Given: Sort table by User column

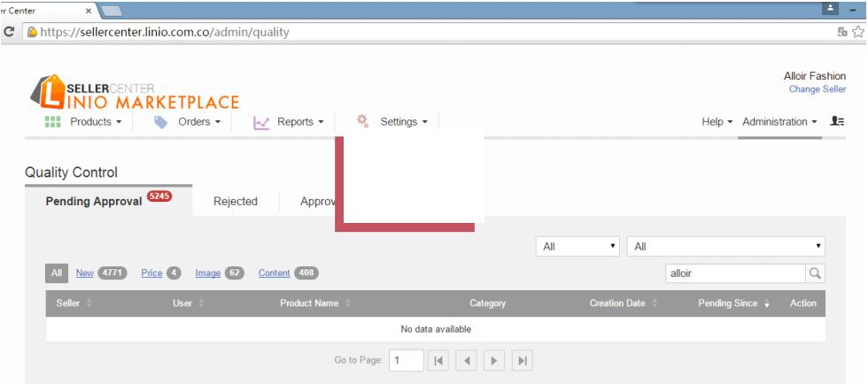Looking at the screenshot, I should coord(188,303).
